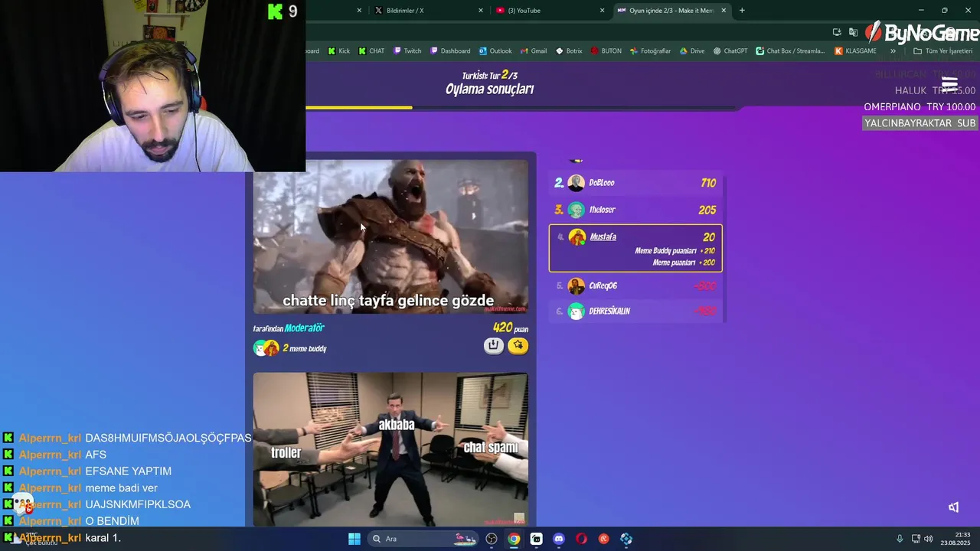Open the hamburger menu at top right
Viewport: 980px width, 551px height.
(x=949, y=83)
